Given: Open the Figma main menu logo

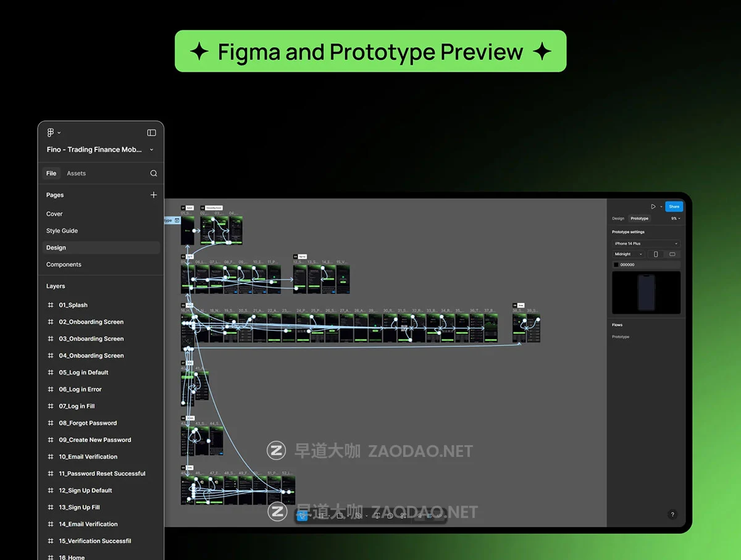Looking at the screenshot, I should coord(51,133).
